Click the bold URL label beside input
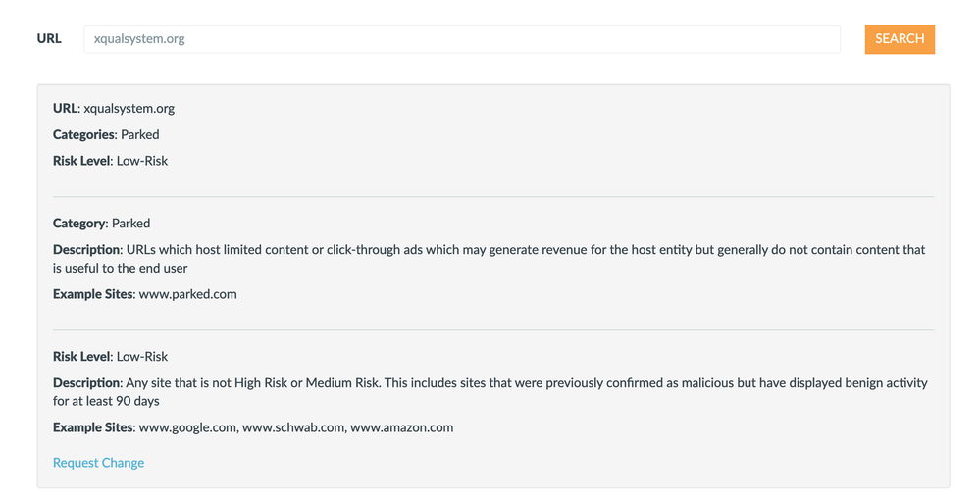The height and width of the screenshot is (501, 980). [x=49, y=39]
